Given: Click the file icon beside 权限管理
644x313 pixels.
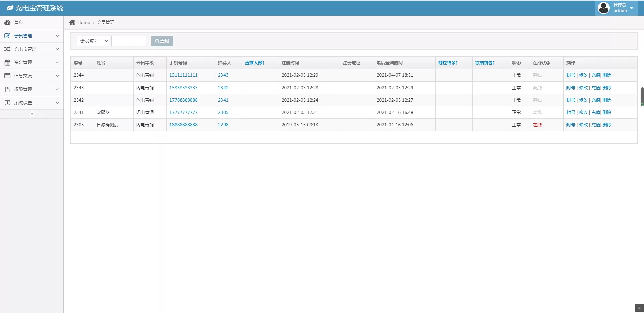Looking at the screenshot, I should pos(7,89).
